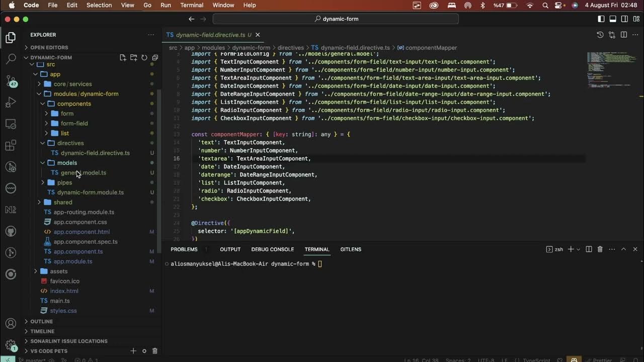
Task: Open the Selection menu
Action: click(99, 5)
